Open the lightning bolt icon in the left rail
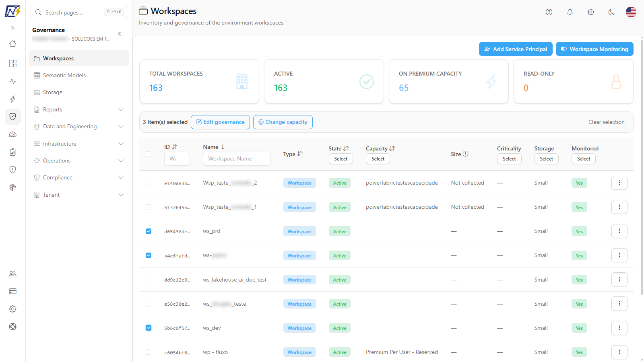644x362 pixels. [13, 99]
